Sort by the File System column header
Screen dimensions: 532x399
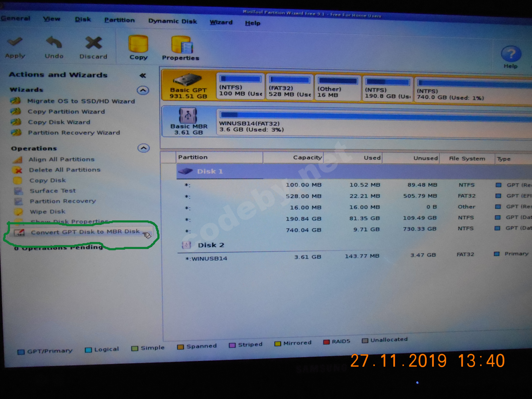(467, 159)
